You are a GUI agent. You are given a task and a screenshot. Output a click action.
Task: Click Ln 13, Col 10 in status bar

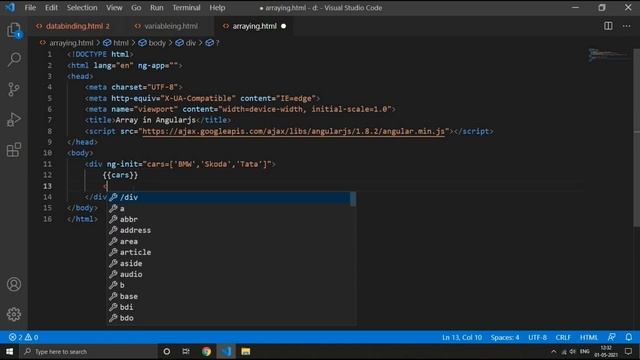[x=462, y=337]
